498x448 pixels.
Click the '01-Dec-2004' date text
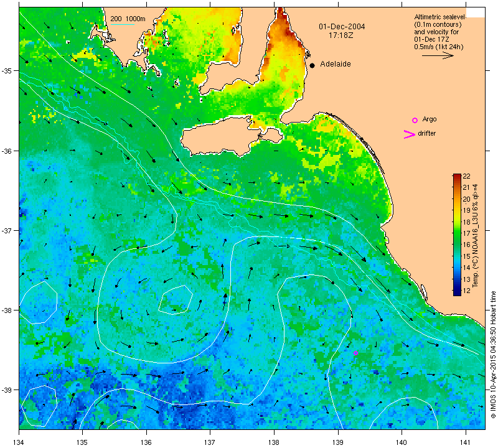point(342,27)
